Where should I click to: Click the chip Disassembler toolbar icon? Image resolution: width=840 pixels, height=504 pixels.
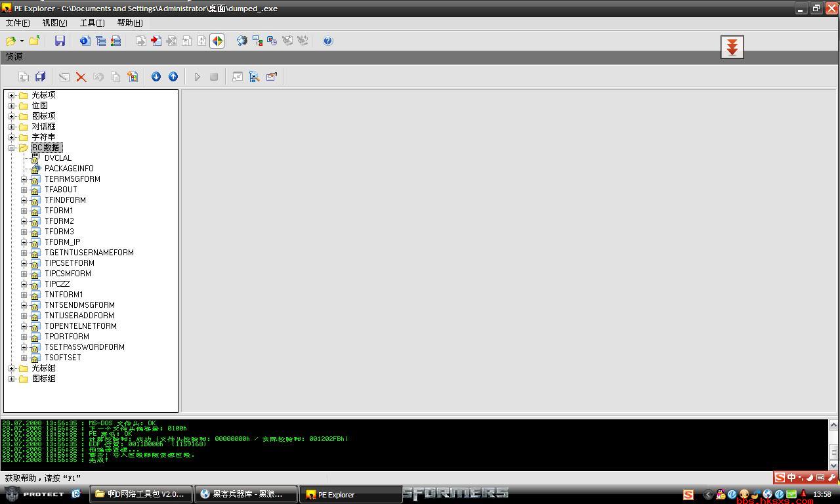pyautogui.click(x=242, y=41)
